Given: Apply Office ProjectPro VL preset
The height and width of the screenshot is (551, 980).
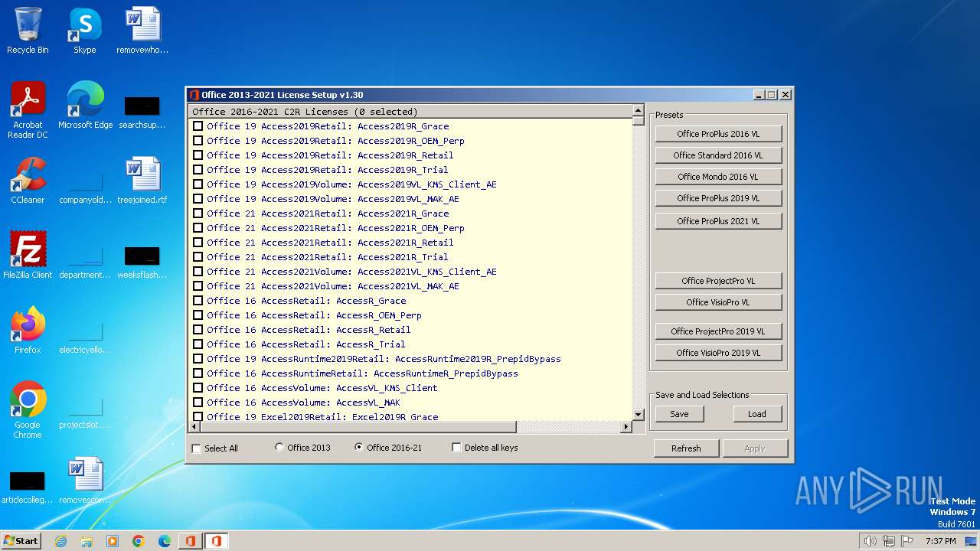Looking at the screenshot, I should coord(718,281).
